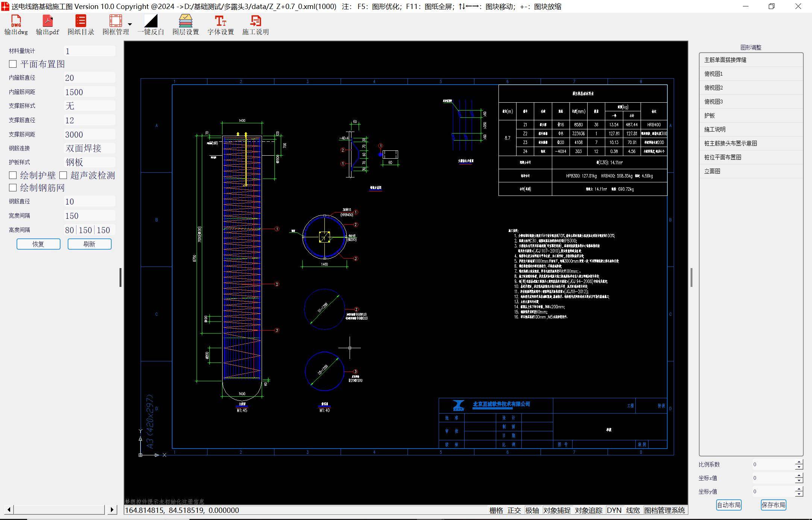Click the 刷新 refresh button
The height and width of the screenshot is (520, 812).
pyautogui.click(x=89, y=244)
